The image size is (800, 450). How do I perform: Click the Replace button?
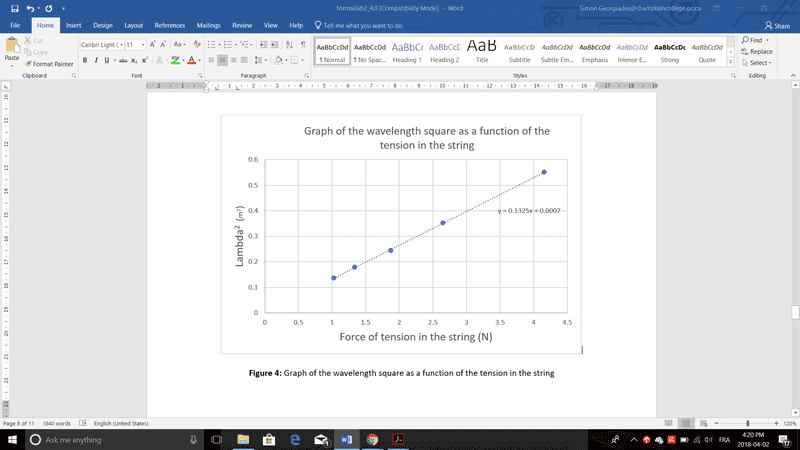point(759,51)
